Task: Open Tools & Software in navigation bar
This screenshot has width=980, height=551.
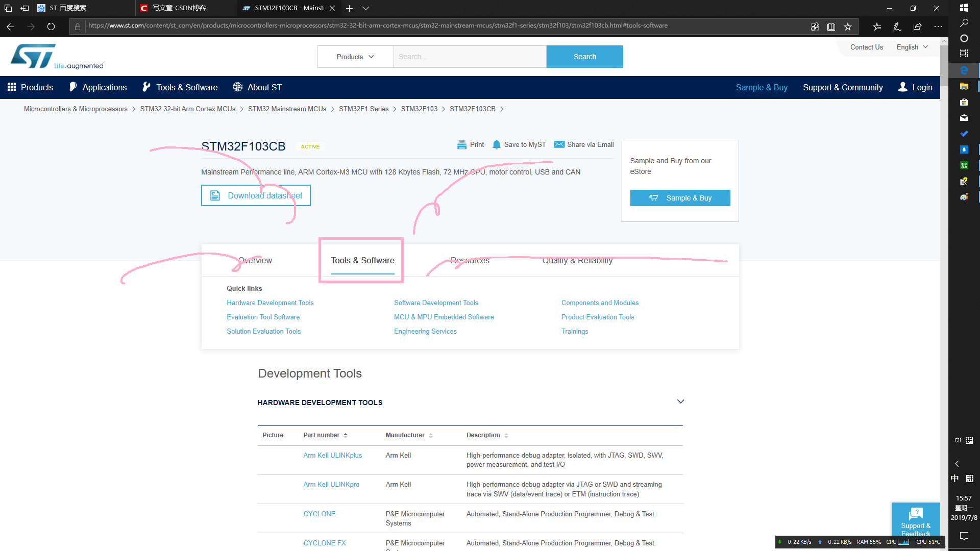Action: pos(180,87)
